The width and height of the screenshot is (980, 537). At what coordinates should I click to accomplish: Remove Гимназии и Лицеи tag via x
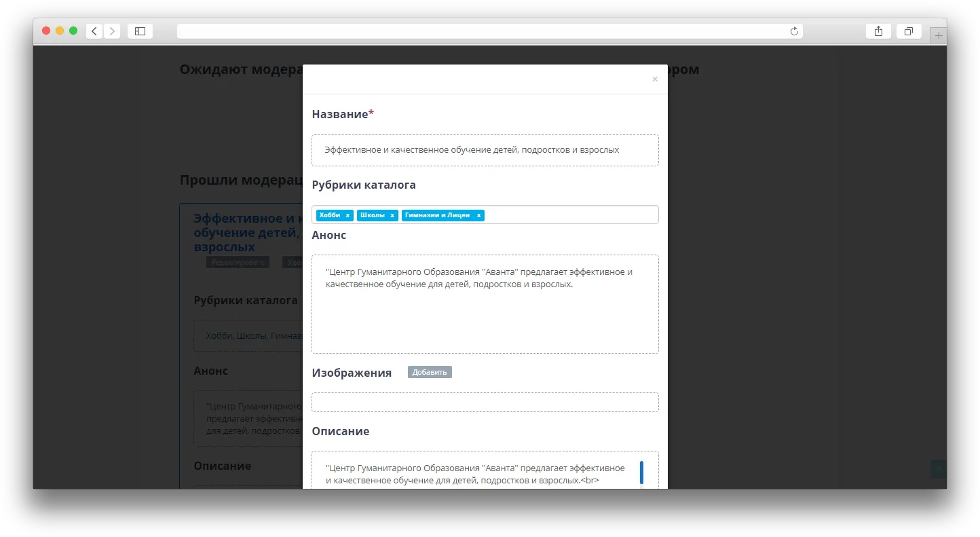[478, 215]
